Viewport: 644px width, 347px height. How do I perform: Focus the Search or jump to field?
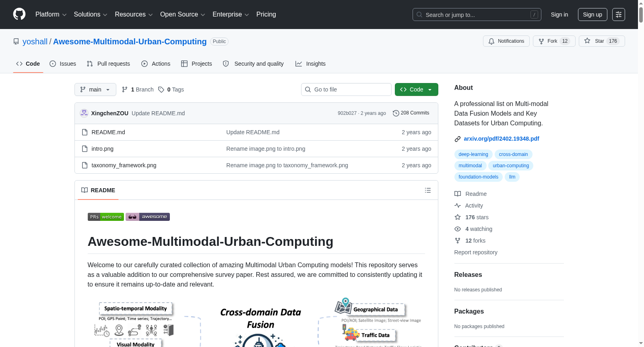[x=477, y=15]
